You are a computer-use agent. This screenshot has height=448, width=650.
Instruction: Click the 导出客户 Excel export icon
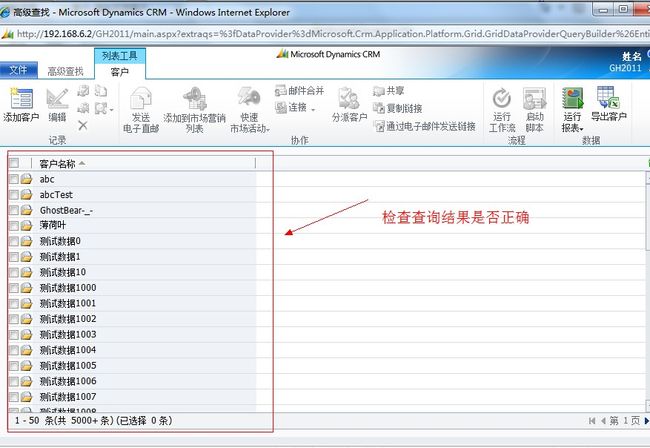coord(608,97)
